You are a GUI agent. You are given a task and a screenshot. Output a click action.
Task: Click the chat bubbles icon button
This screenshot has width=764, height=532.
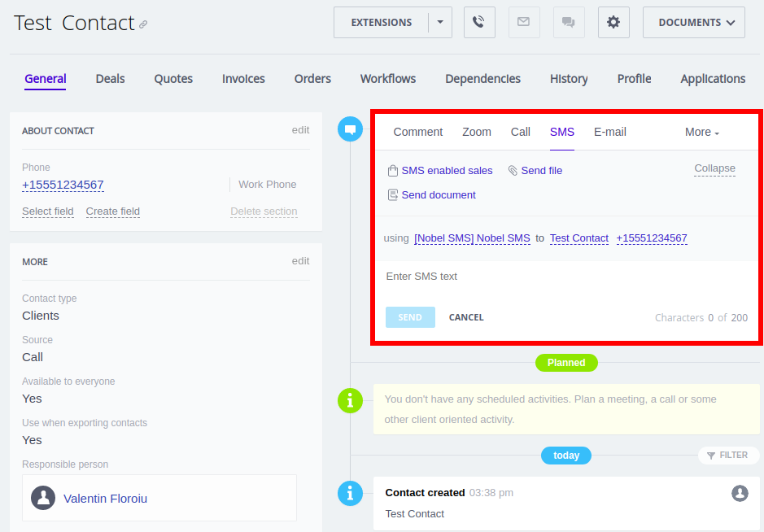click(569, 23)
